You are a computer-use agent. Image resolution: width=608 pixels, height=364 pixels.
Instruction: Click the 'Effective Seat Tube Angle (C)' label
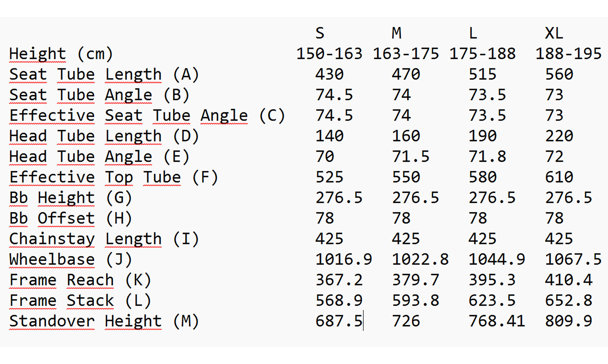tap(147, 116)
